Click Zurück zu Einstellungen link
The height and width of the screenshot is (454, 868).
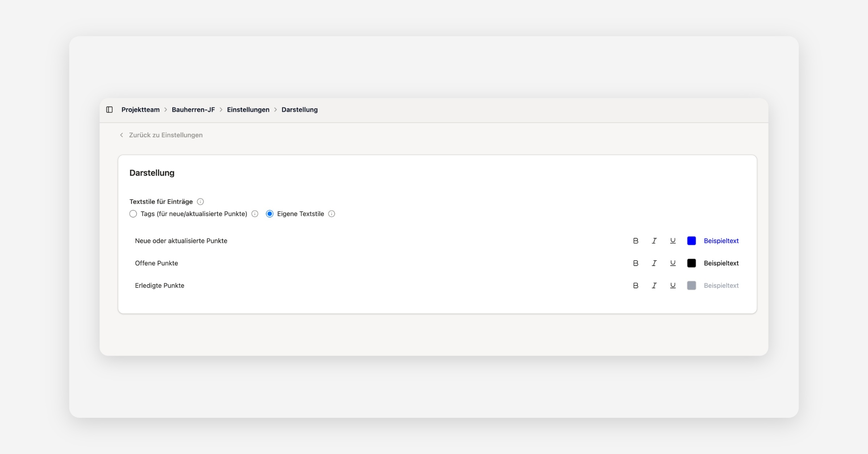(165, 135)
